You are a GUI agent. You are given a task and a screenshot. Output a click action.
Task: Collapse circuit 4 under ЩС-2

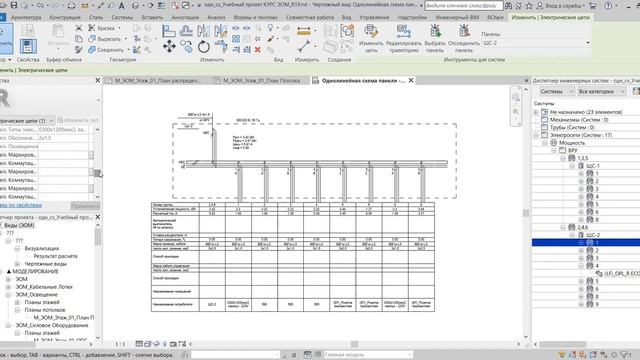(x=581, y=266)
